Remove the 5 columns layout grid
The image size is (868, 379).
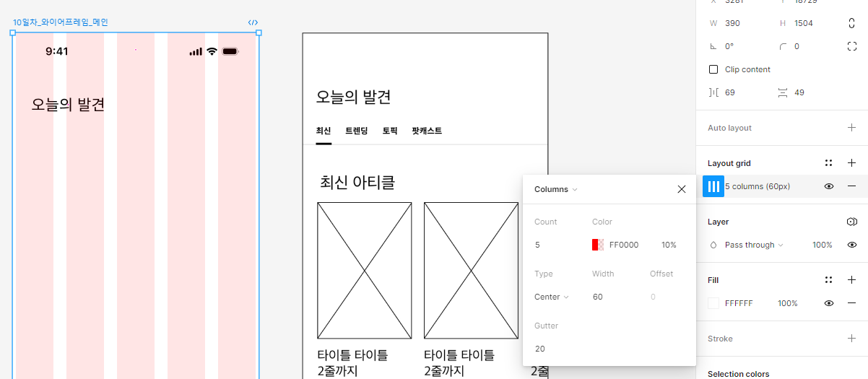coord(851,186)
